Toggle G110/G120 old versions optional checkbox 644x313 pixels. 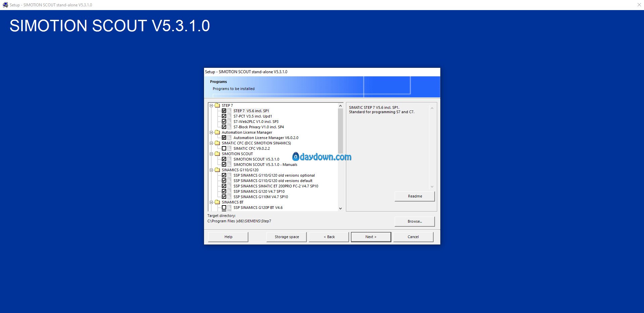224,175
